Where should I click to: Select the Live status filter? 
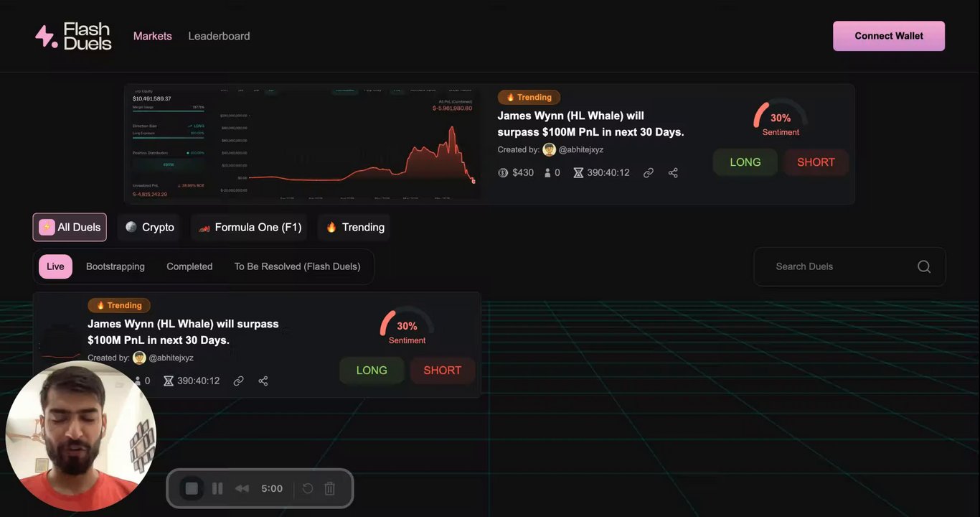click(x=55, y=266)
